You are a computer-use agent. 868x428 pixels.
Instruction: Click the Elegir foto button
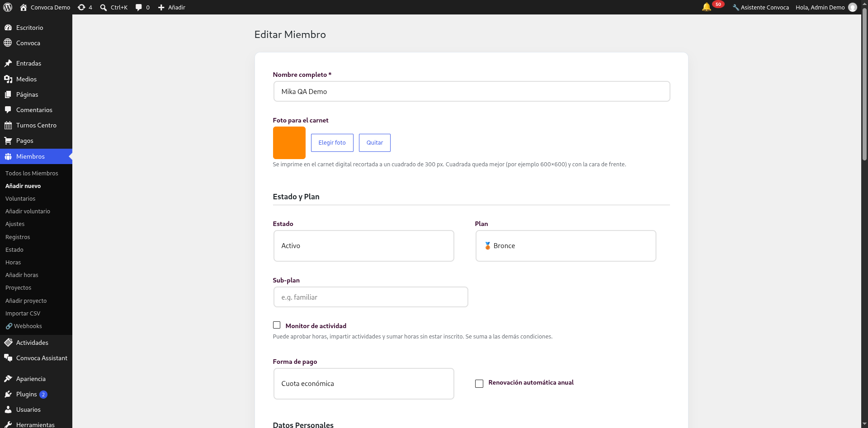(332, 143)
